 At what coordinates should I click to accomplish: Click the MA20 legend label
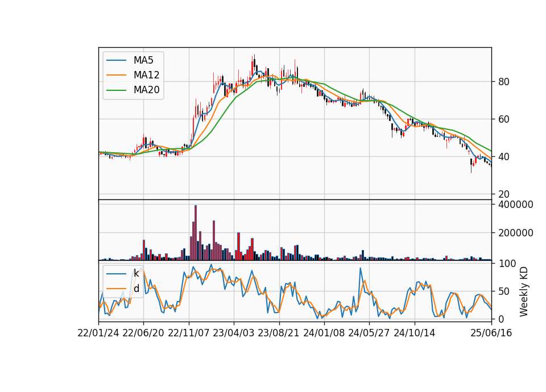[146, 90]
